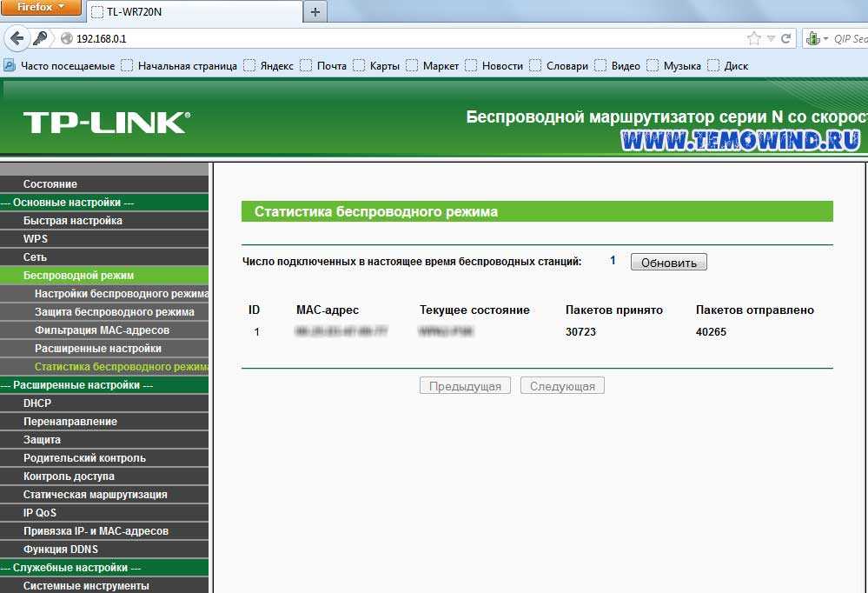Click the browser back arrow button
Screen dimensions: 868x593
click(x=17, y=38)
